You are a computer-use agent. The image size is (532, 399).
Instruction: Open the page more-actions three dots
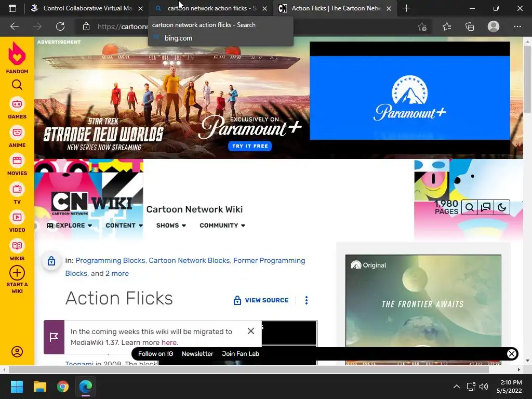click(x=307, y=300)
